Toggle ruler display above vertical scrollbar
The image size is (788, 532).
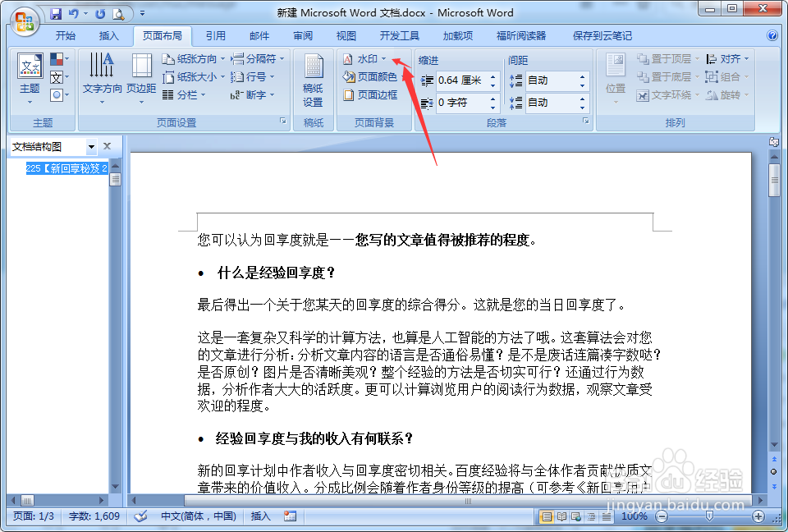(x=774, y=142)
